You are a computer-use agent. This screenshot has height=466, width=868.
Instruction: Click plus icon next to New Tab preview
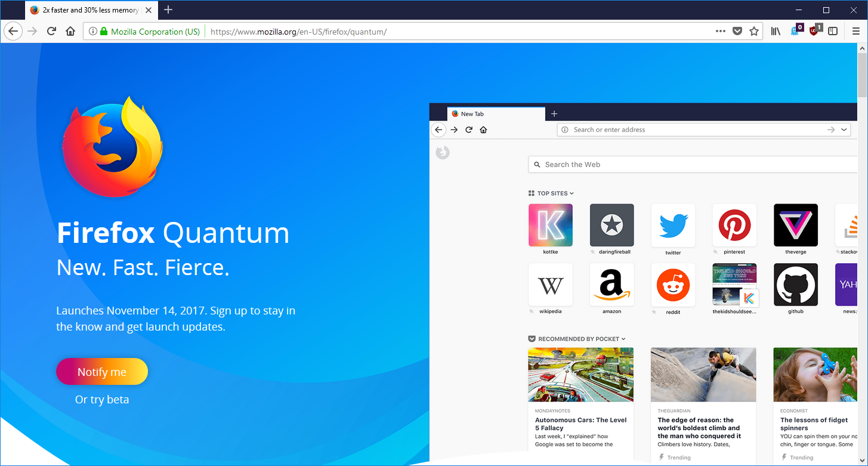click(x=554, y=113)
